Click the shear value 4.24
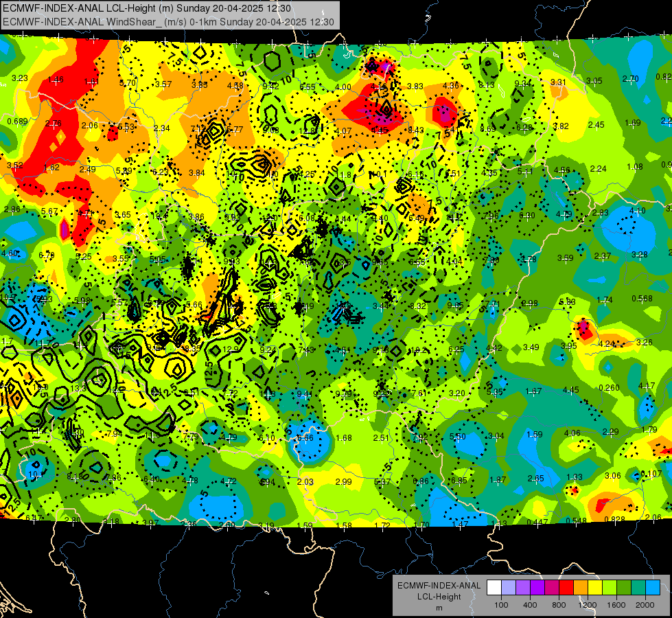This screenshot has width=672, height=618. click(x=607, y=344)
